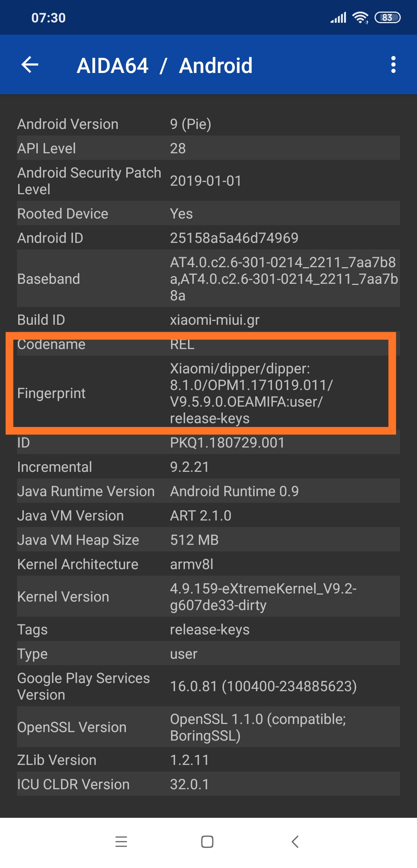Open the three-dot overflow menu
The image size is (417, 868).
pyautogui.click(x=393, y=64)
